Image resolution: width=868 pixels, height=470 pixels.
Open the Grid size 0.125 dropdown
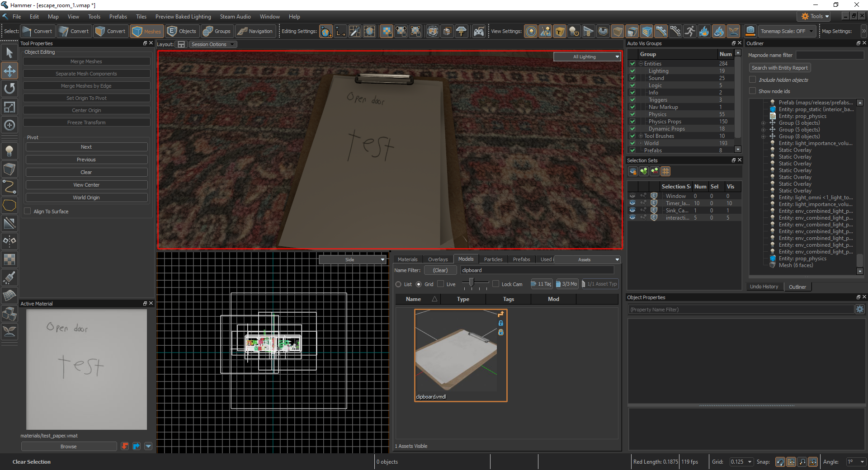pyautogui.click(x=741, y=461)
